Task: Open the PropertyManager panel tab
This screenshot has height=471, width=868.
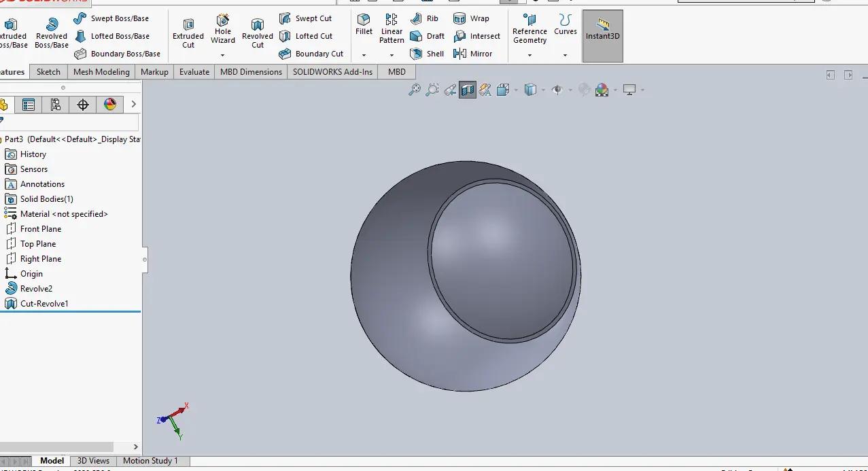Action: [x=29, y=105]
